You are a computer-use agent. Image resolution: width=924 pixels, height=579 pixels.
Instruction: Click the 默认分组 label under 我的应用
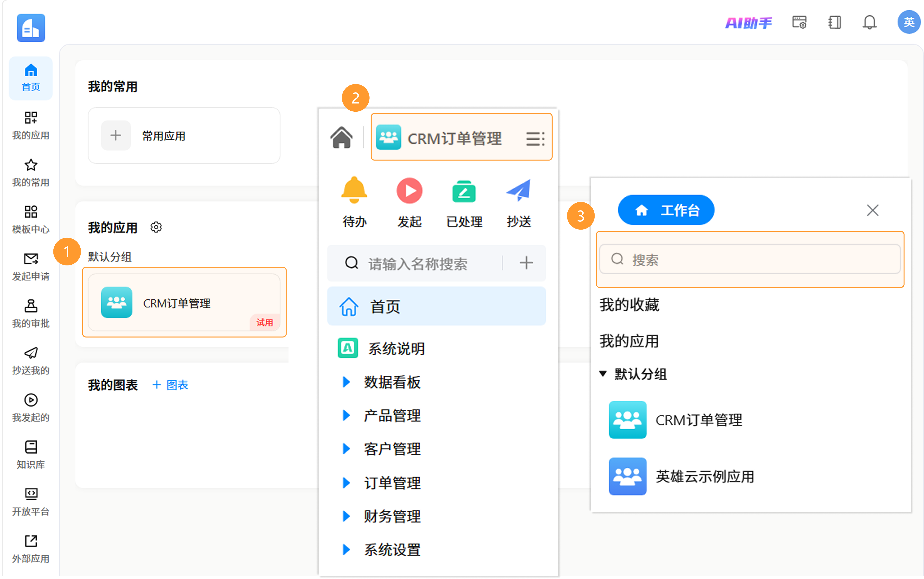(109, 257)
